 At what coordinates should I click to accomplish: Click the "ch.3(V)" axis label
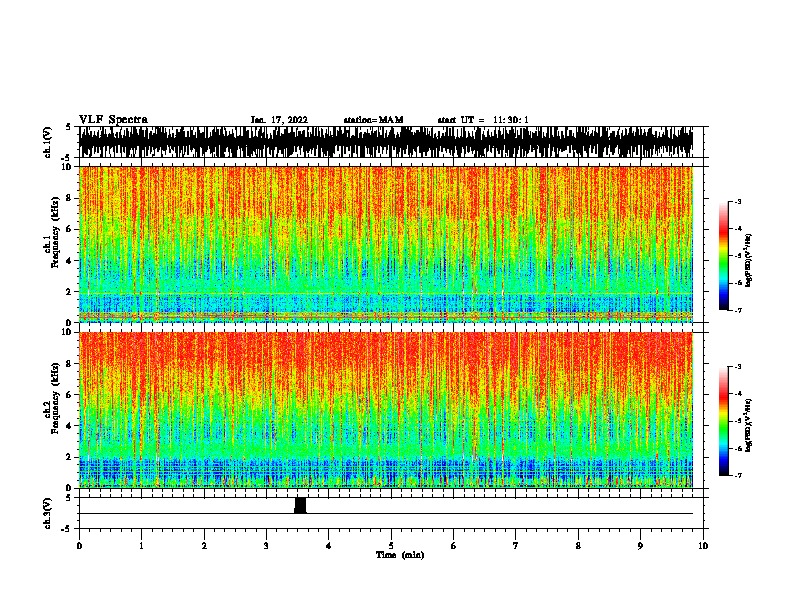(x=47, y=513)
